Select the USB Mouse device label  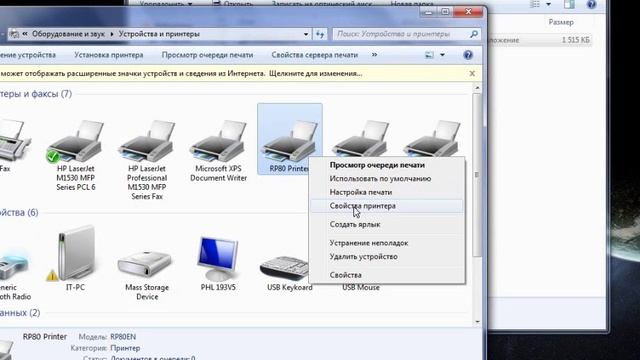coord(361,287)
